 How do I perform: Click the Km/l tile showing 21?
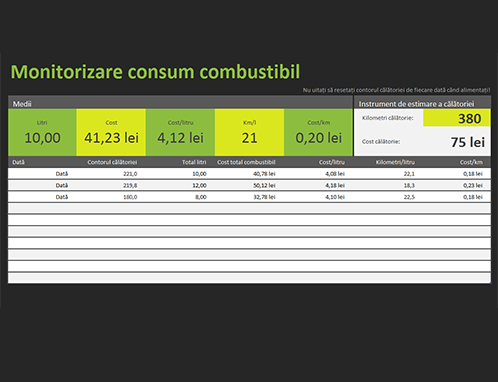coord(249,132)
